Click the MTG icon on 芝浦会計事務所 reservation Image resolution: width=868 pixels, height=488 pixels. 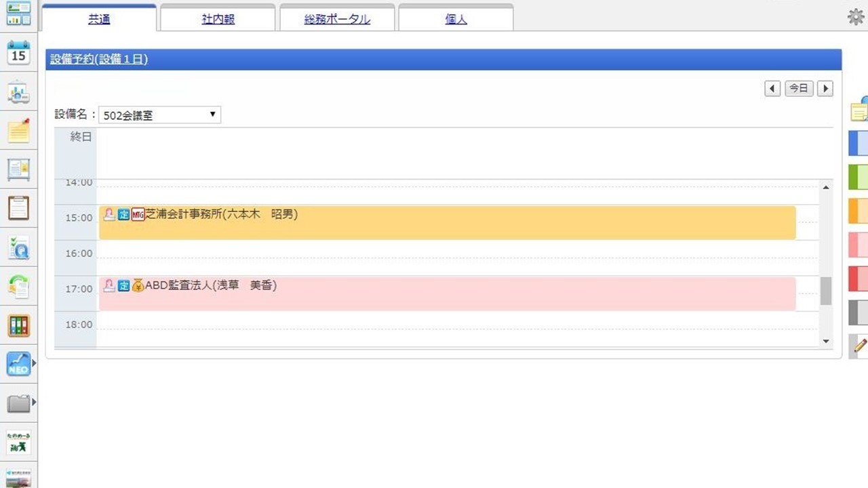(x=138, y=215)
